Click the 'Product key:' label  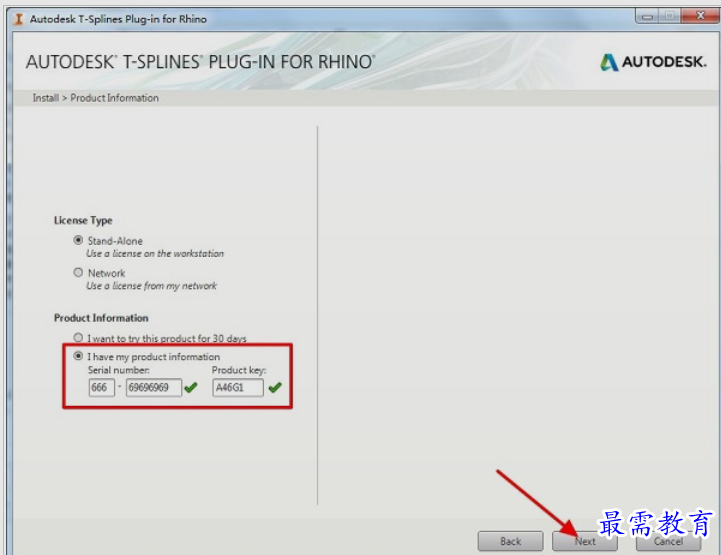pos(239,370)
